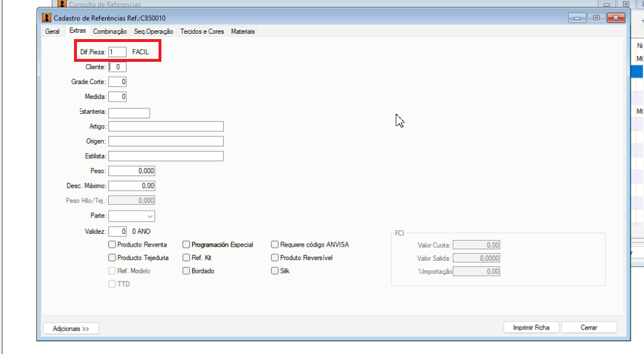Click the FACIL difficulty description text
Viewport: 644px width, 354px height.
[140, 52]
